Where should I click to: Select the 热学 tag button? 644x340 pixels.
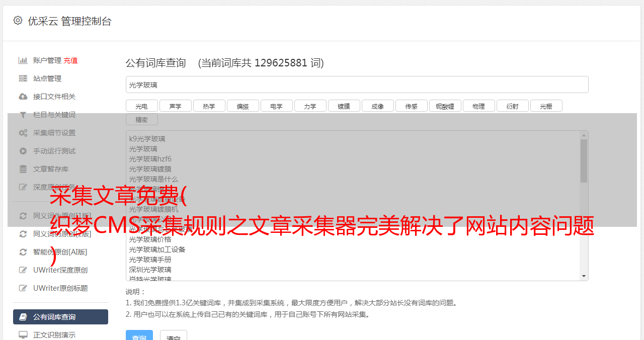click(209, 106)
